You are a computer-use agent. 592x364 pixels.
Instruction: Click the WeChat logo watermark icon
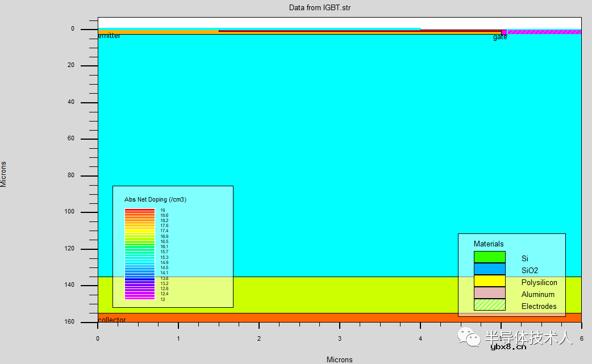click(x=470, y=337)
